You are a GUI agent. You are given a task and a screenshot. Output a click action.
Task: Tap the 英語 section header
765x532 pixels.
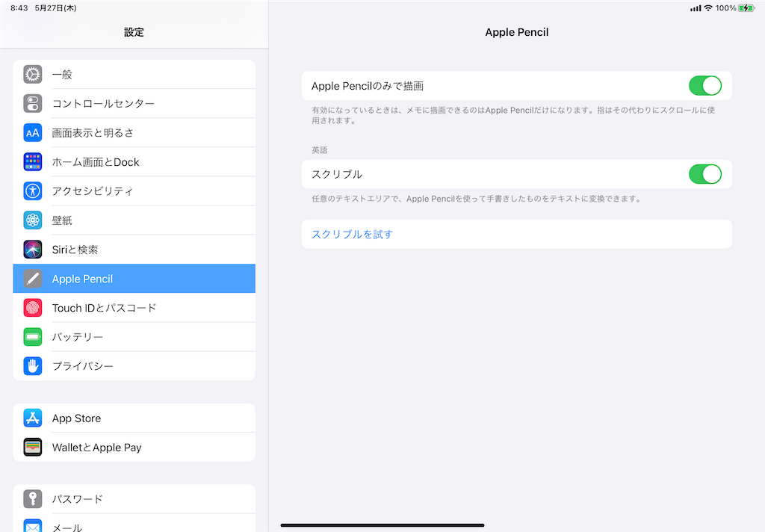(x=320, y=150)
